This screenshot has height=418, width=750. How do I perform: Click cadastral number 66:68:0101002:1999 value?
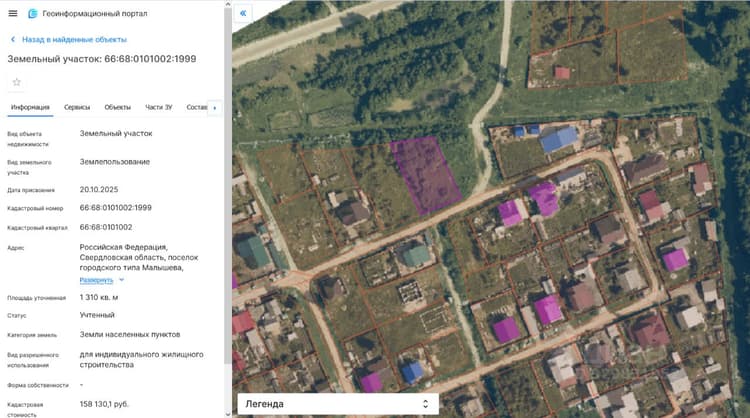click(116, 208)
